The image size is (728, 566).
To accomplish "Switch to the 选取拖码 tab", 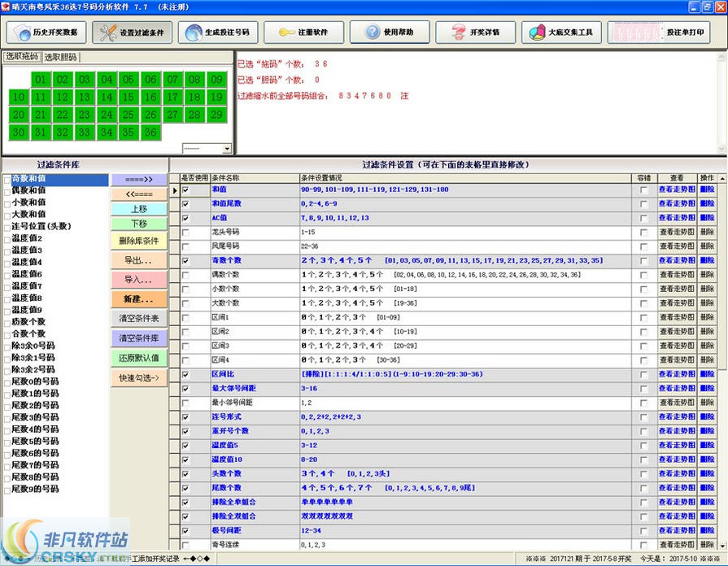I will click(22, 57).
